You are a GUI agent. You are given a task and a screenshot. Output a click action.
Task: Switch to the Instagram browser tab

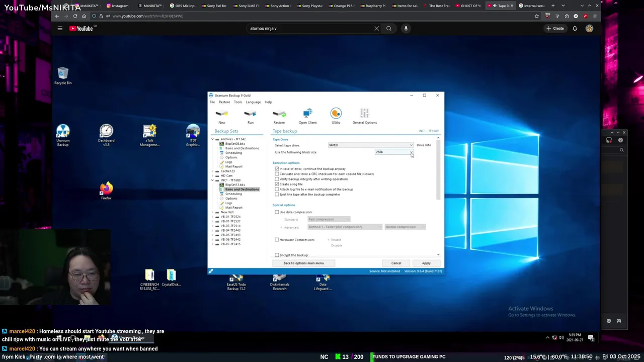117,6
